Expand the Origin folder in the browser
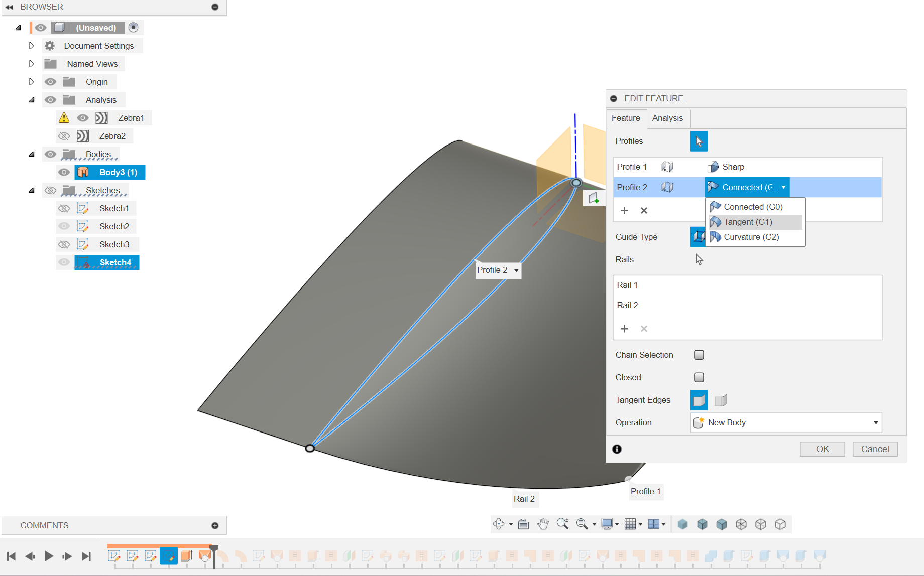 [31, 81]
